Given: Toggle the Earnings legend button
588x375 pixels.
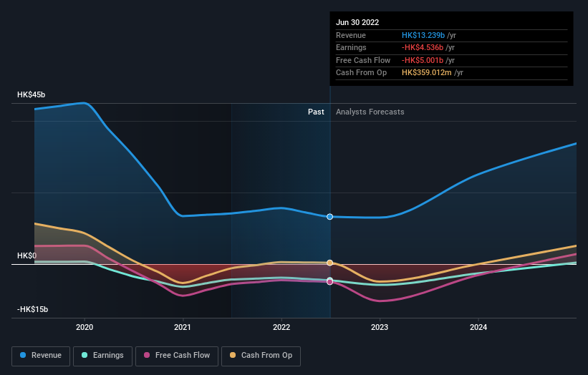Looking at the screenshot, I should coord(102,356).
